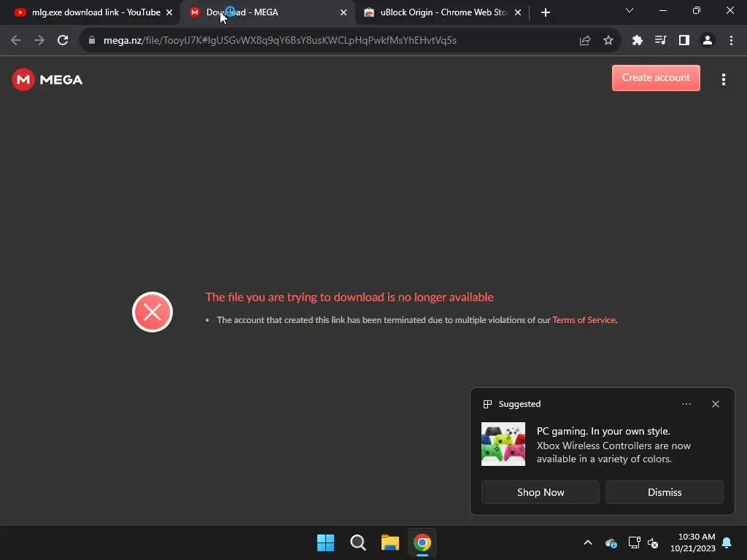Screen dimensions: 747x560
Task: Click OneDrive cloud tray icon
Action: pyautogui.click(x=611, y=542)
